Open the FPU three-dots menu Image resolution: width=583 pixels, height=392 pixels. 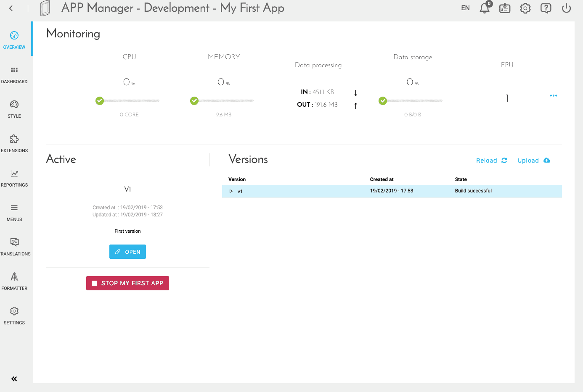click(x=554, y=96)
